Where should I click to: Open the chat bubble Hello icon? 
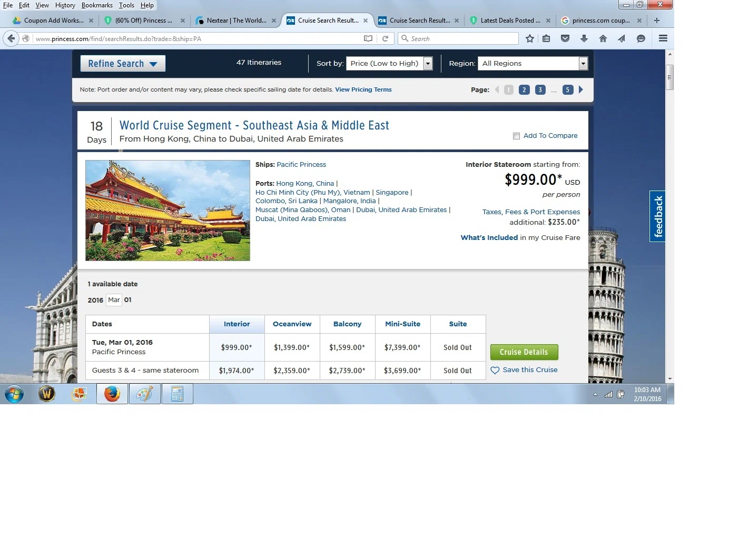coord(641,38)
